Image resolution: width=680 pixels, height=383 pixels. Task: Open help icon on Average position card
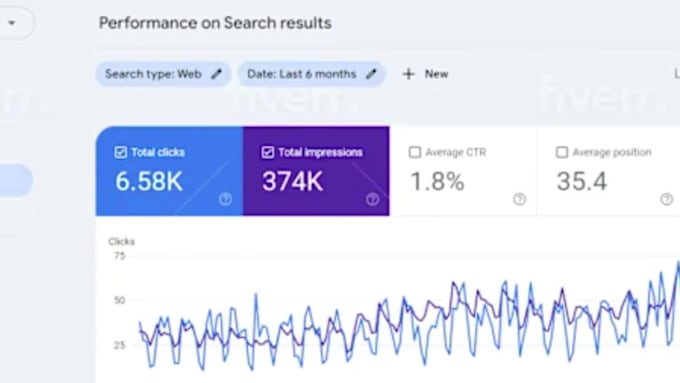pyautogui.click(x=667, y=199)
